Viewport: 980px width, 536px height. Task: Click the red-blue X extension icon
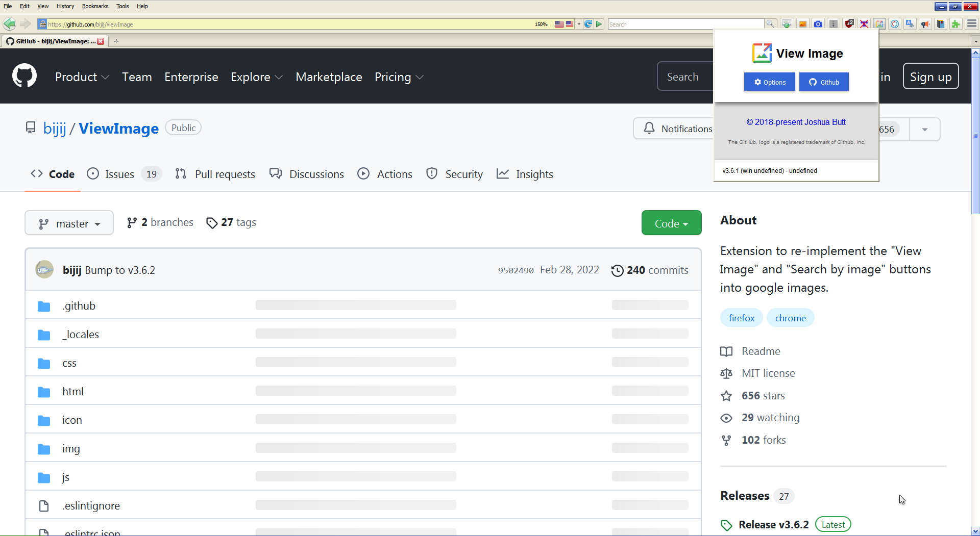pos(864,24)
